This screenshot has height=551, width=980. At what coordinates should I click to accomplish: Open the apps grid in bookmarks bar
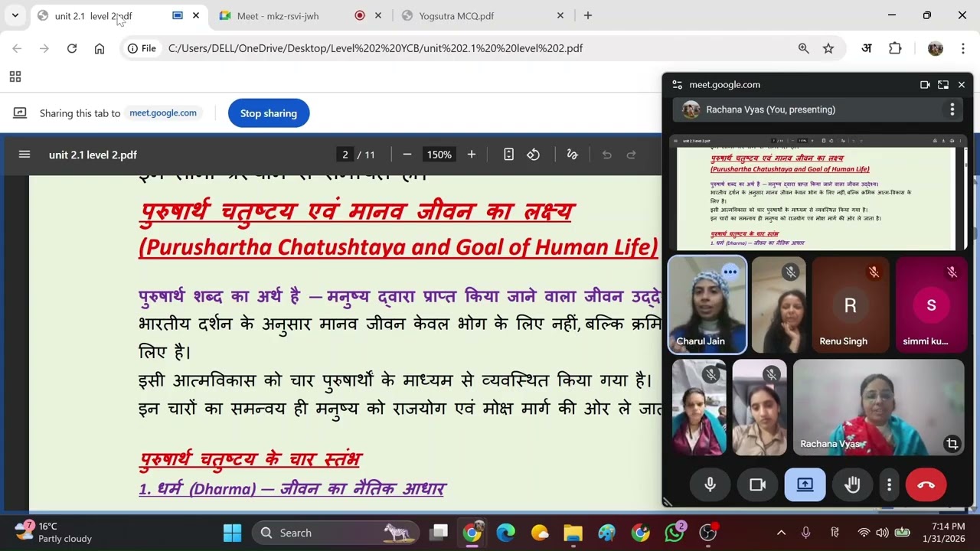pos(15,77)
